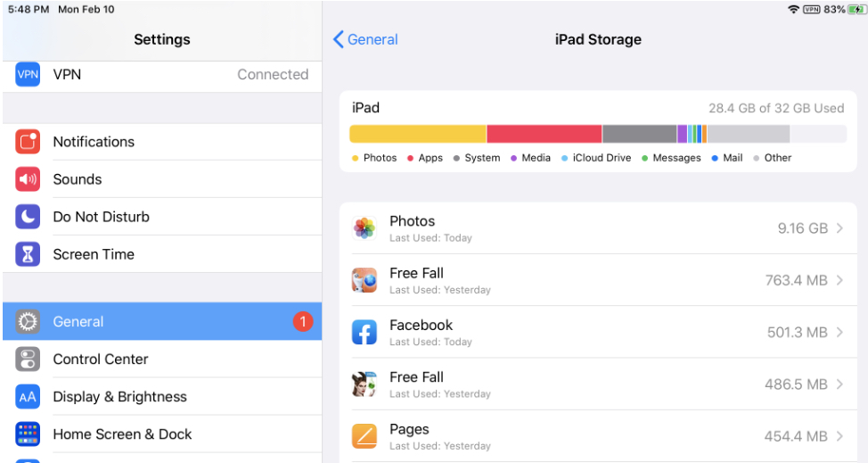This screenshot has width=868, height=463.
Task: Open the Pages row chevron
Action: pyautogui.click(x=839, y=436)
